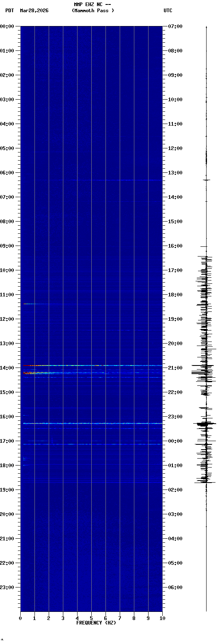
Task: Click the 2 Hz frequency tick label
Action: pyautogui.click(x=49, y=618)
